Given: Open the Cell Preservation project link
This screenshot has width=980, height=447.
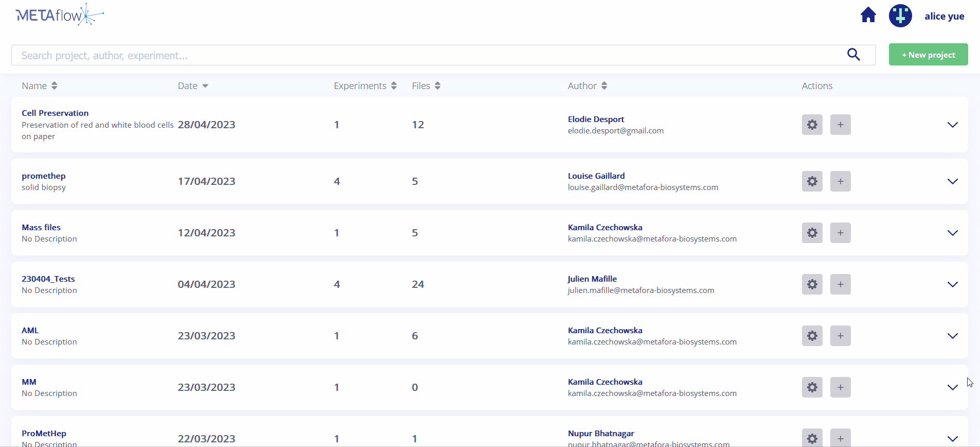Looking at the screenshot, I should point(55,113).
